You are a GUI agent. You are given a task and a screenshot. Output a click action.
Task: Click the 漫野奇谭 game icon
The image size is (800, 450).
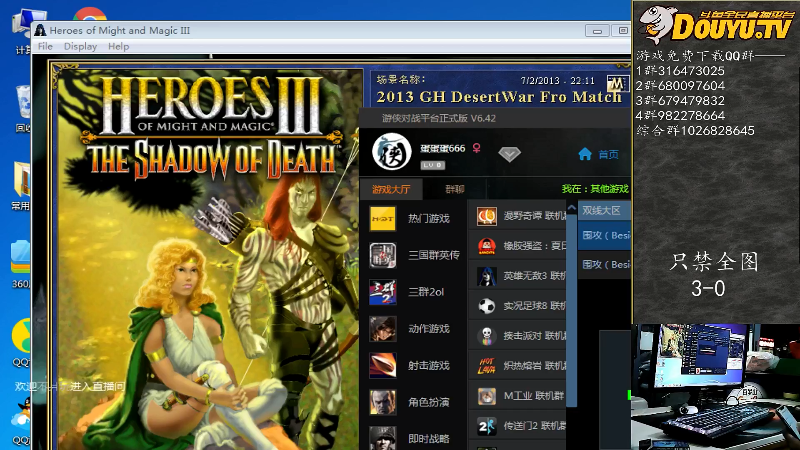coord(487,216)
